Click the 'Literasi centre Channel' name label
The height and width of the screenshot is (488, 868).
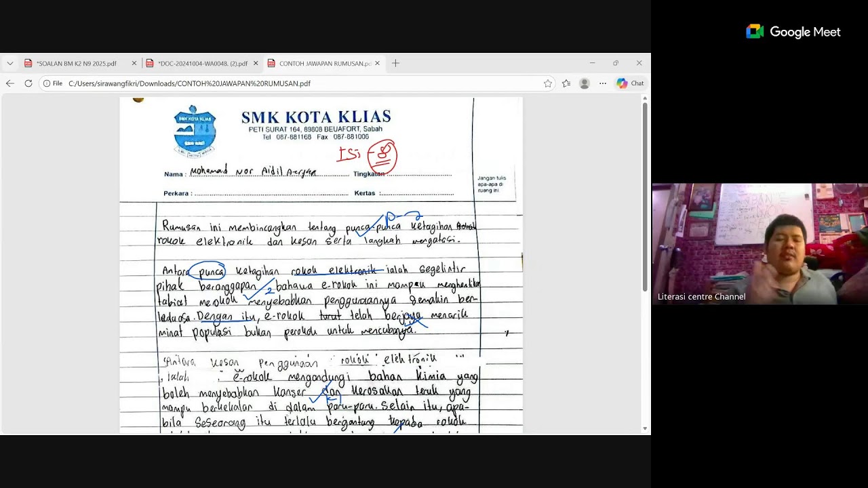pyautogui.click(x=701, y=297)
